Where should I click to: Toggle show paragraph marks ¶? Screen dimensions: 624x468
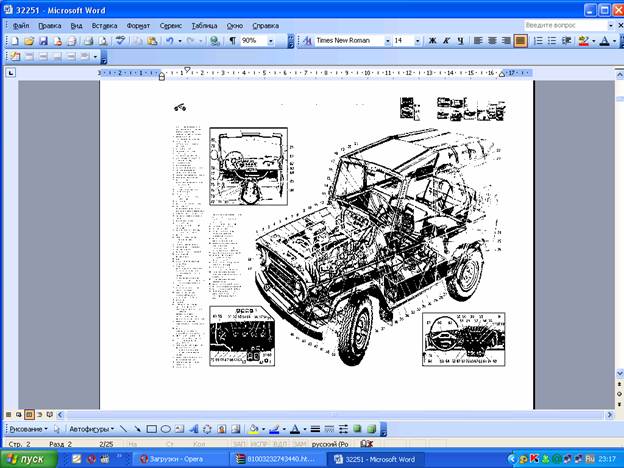232,41
